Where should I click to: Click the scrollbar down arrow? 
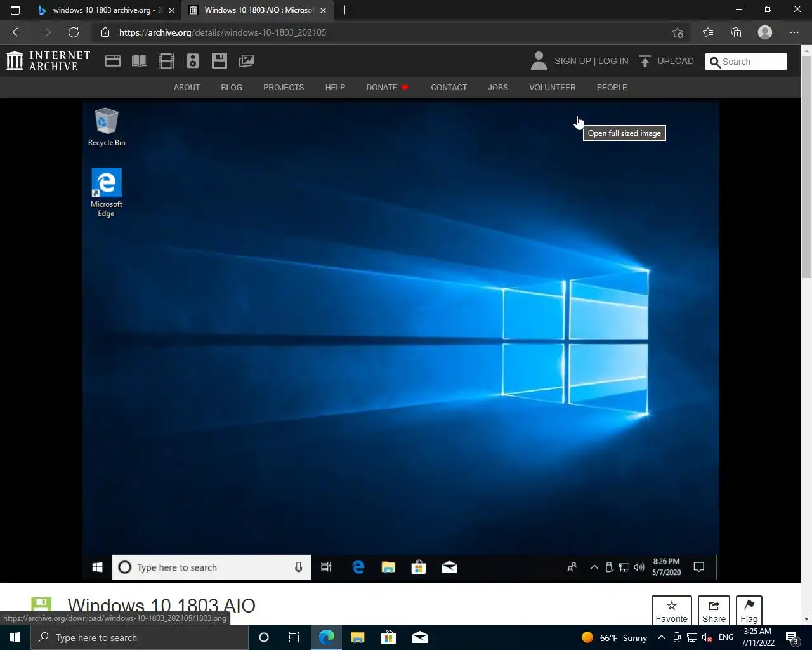[806, 619]
